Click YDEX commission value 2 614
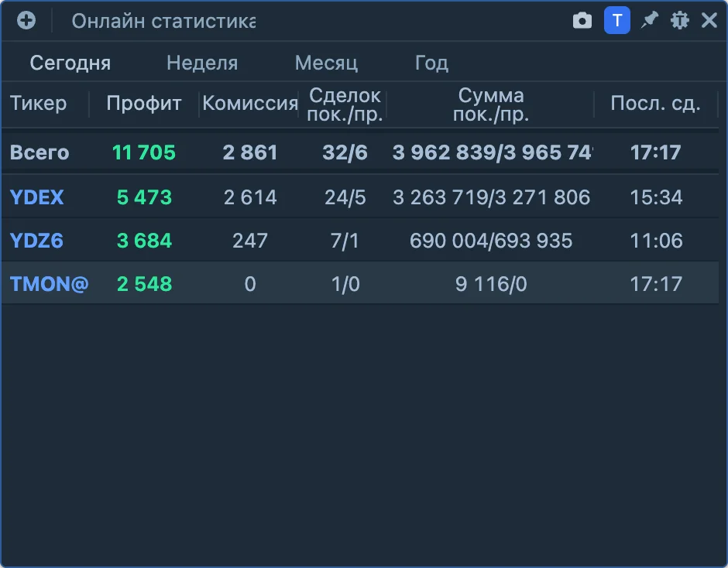Image resolution: width=728 pixels, height=568 pixels. (x=250, y=197)
